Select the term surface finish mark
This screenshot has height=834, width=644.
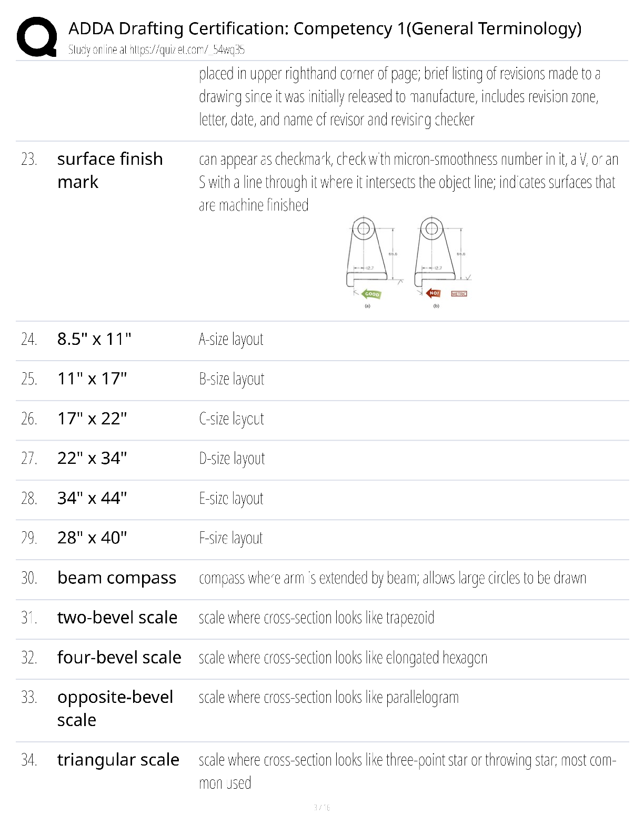click(110, 170)
